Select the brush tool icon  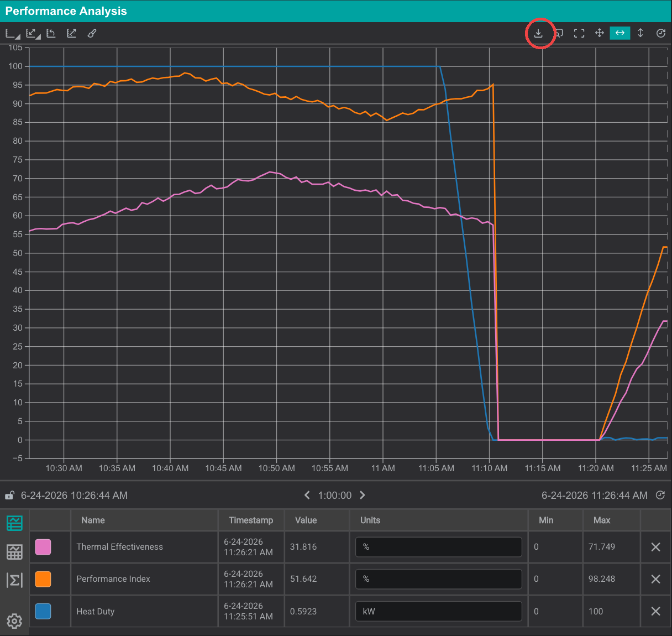92,33
